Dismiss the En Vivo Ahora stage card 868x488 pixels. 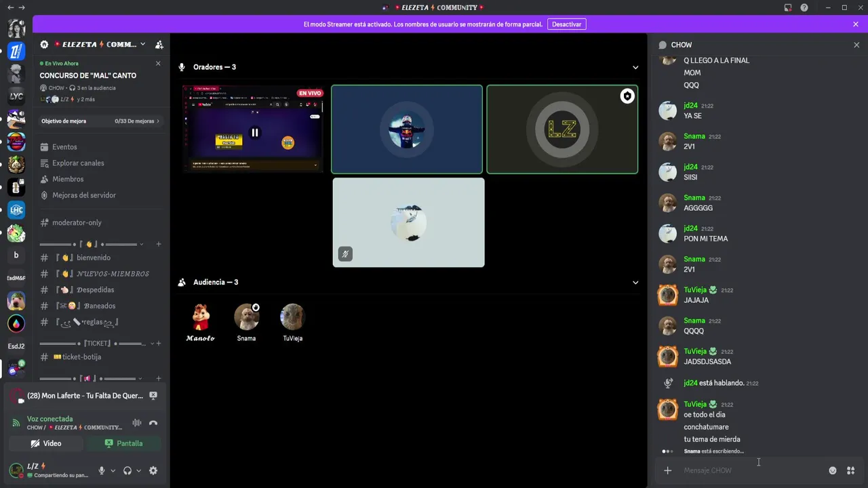pyautogui.click(x=158, y=64)
